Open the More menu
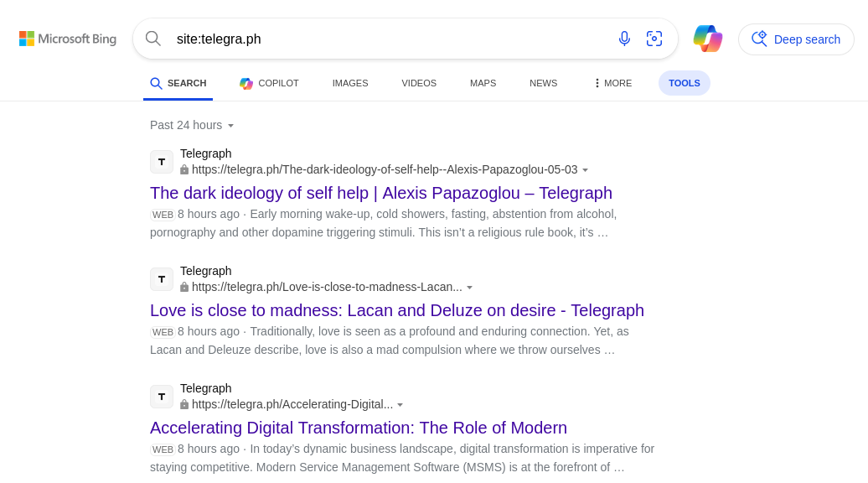 pos(612,83)
